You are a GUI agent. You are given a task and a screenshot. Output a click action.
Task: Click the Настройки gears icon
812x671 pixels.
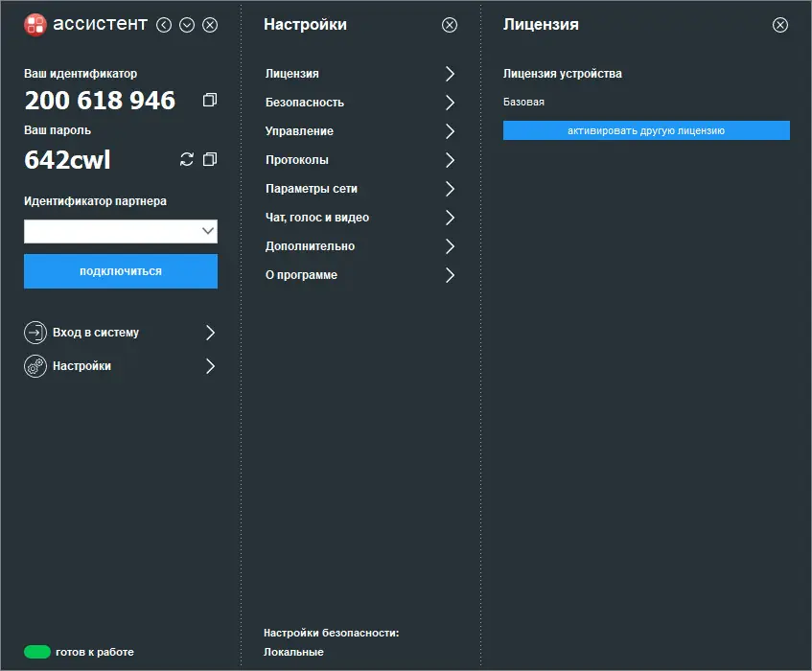tap(35, 366)
